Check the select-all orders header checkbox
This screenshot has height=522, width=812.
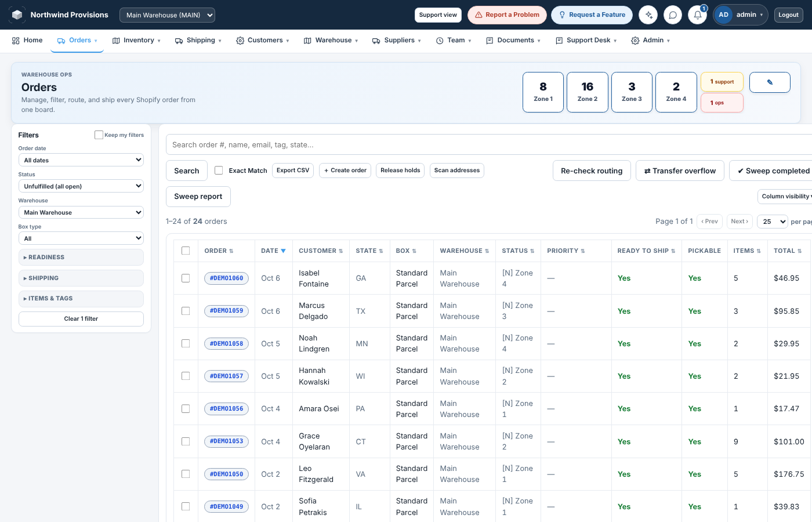(186, 251)
